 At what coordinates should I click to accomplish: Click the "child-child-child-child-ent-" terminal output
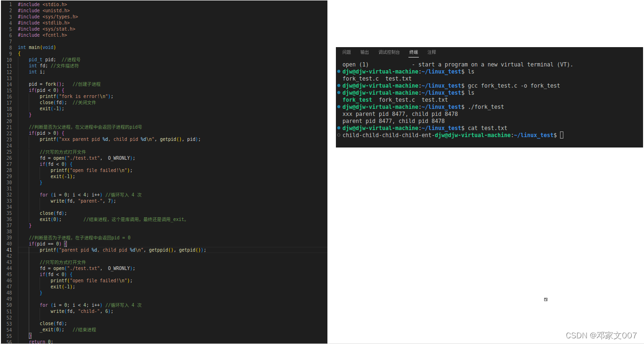[x=388, y=135]
